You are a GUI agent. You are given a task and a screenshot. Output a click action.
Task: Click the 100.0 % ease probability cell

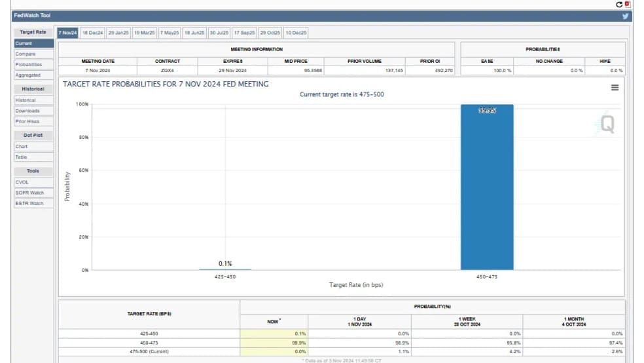point(487,70)
